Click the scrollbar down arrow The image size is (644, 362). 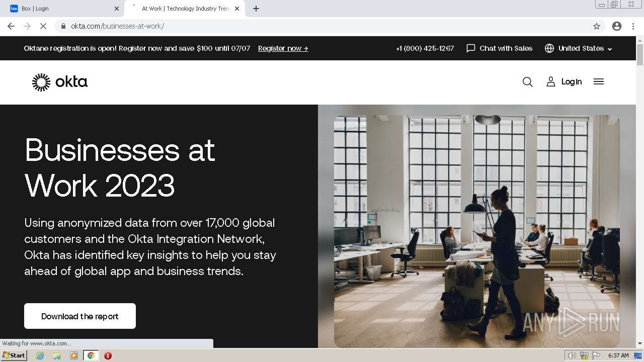click(x=640, y=343)
